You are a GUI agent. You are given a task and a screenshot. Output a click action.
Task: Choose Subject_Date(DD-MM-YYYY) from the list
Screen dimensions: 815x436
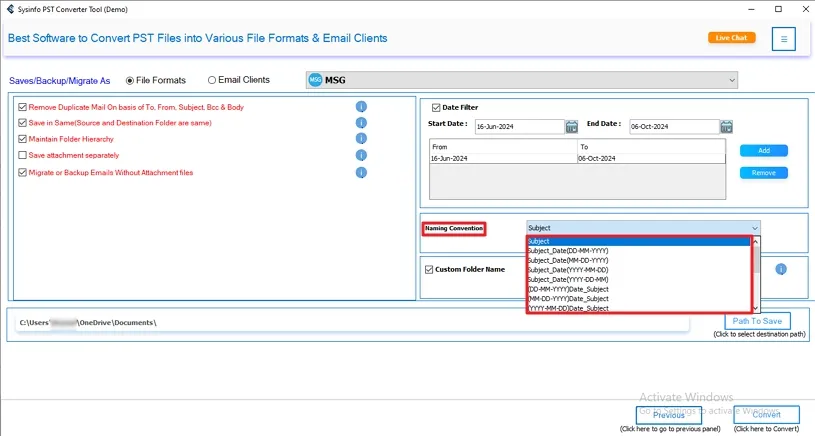tap(568, 251)
